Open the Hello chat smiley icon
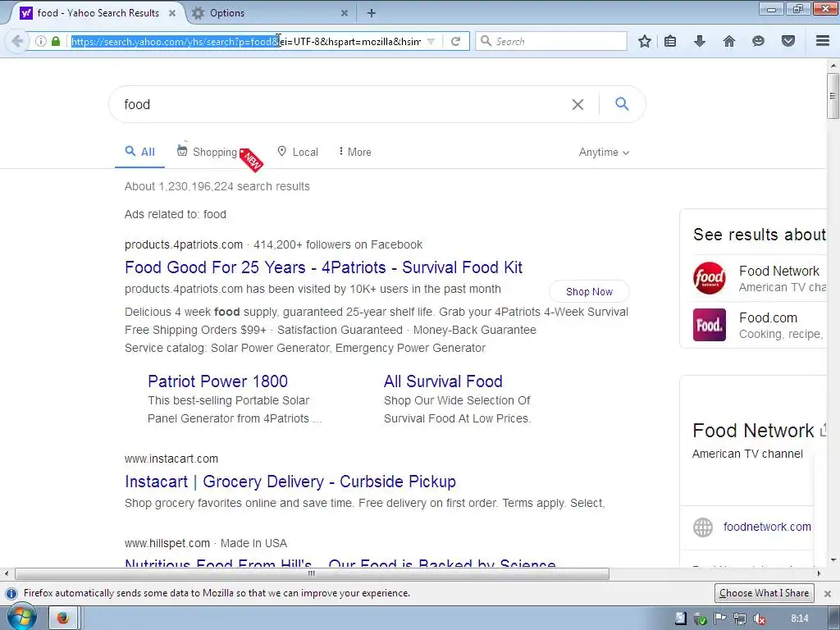 [758, 41]
